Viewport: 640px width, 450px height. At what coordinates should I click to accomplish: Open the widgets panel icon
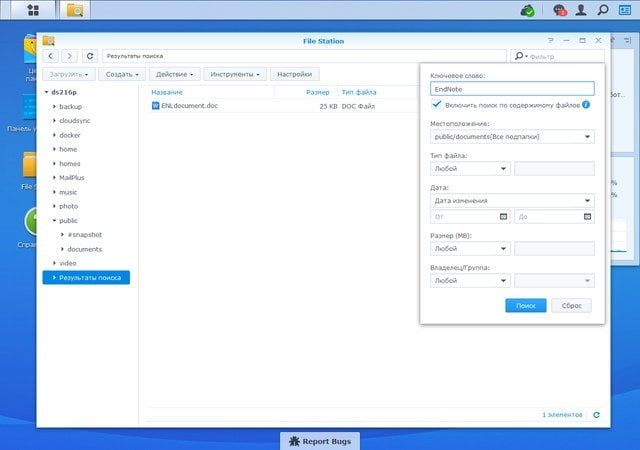[625, 10]
